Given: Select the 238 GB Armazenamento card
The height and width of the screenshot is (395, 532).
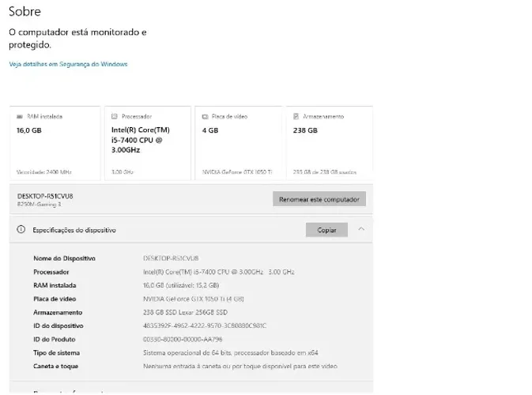Looking at the screenshot, I should 329,143.
